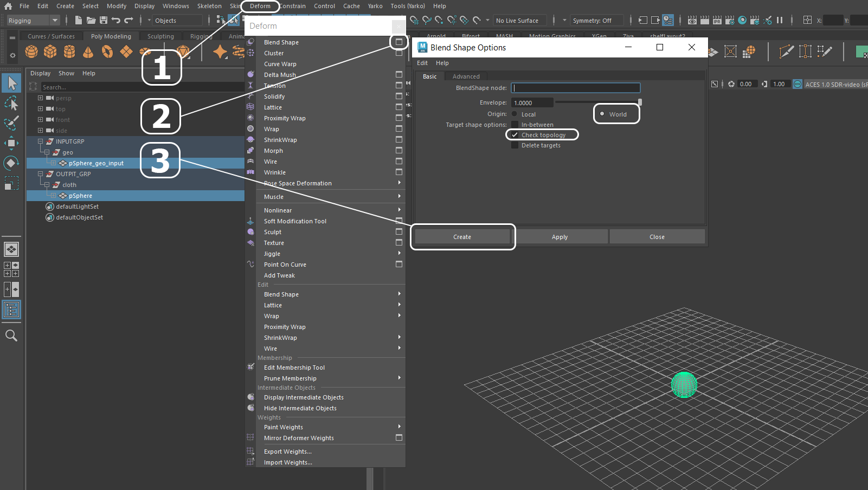The height and width of the screenshot is (490, 868).
Task: Choose the Rotate tool in the toolbox
Action: pyautogui.click(x=11, y=163)
